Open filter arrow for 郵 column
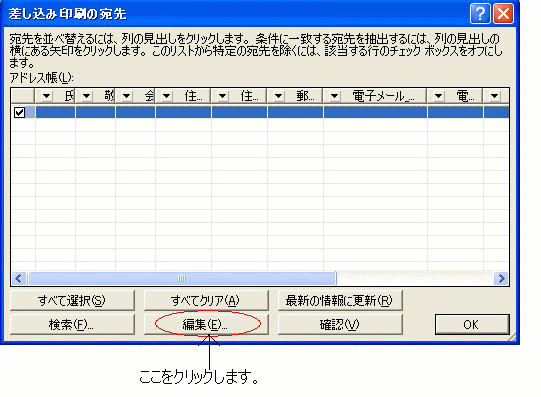Screen dimensions: 541x397 [278, 96]
